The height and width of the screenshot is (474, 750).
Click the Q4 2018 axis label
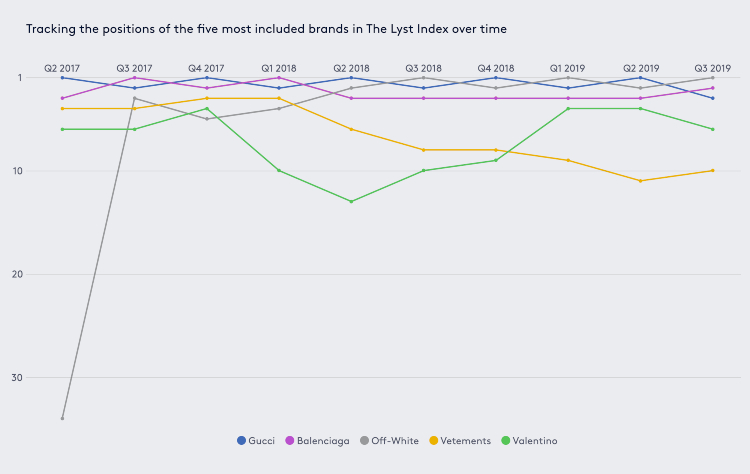[x=496, y=68]
